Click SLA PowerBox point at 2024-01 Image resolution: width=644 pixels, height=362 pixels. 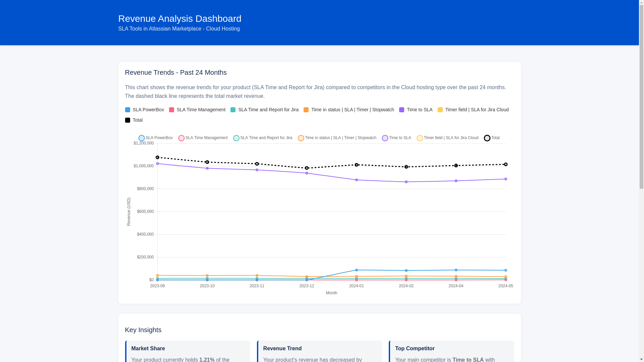(x=357, y=270)
